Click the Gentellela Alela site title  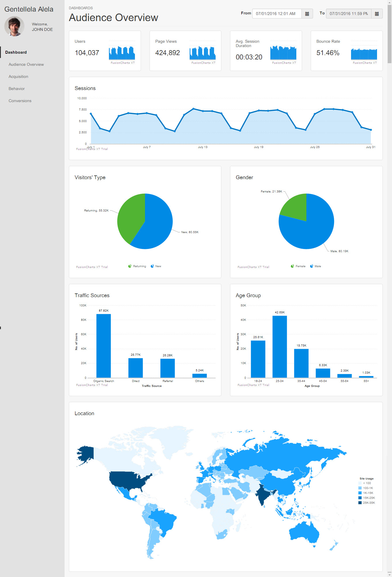29,9
